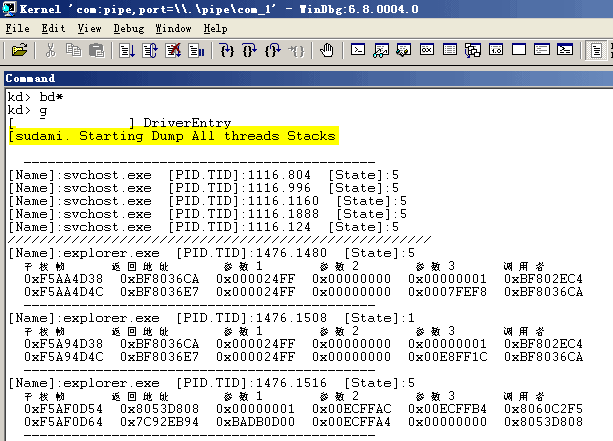Click the explorer.exe header with TID 1476.1508
The image size is (613, 441).
coord(212,318)
